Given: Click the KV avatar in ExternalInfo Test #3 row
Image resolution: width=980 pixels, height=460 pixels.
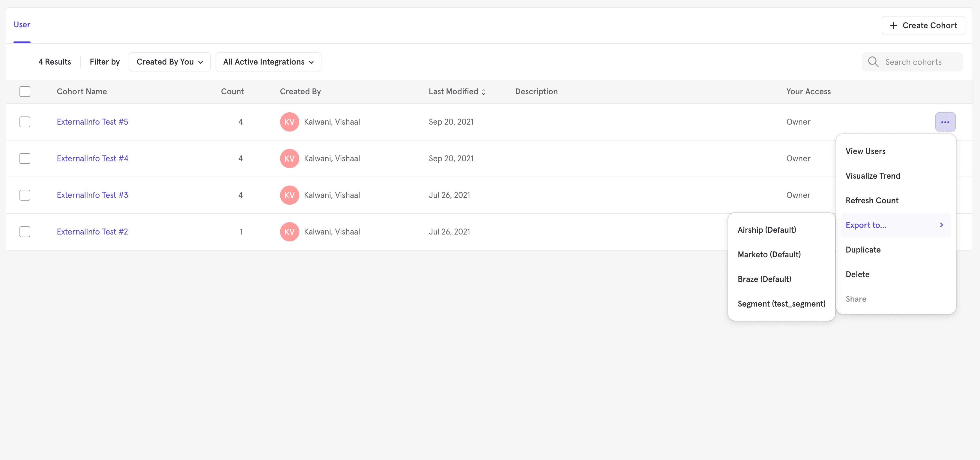Looking at the screenshot, I should click(x=289, y=195).
